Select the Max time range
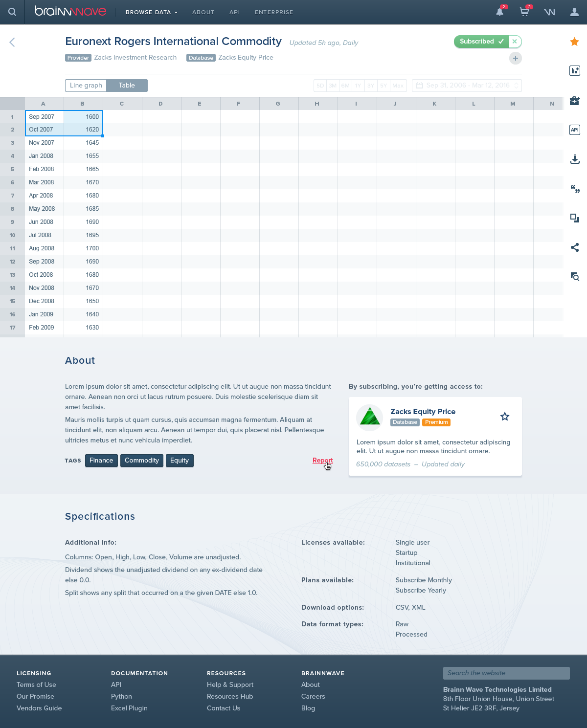Viewport: 587px width, 728px height. pos(398,86)
